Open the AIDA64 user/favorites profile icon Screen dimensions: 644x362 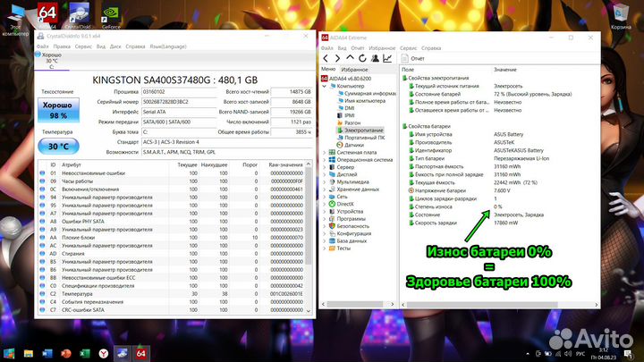(x=375, y=58)
